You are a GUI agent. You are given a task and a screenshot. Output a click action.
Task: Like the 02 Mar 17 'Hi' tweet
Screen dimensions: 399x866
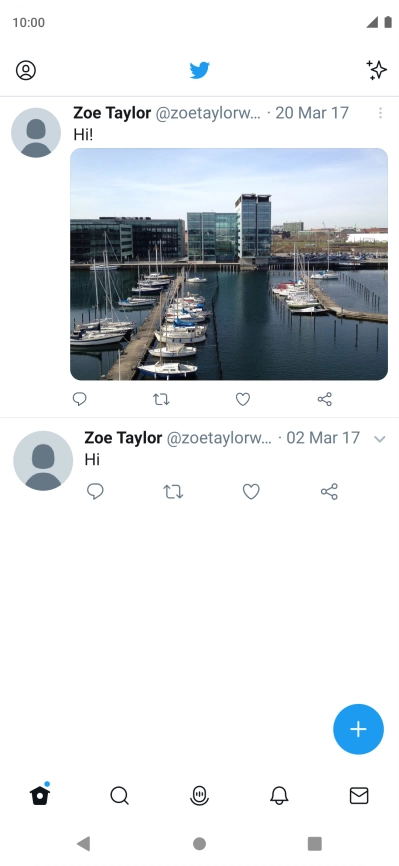pyautogui.click(x=251, y=492)
